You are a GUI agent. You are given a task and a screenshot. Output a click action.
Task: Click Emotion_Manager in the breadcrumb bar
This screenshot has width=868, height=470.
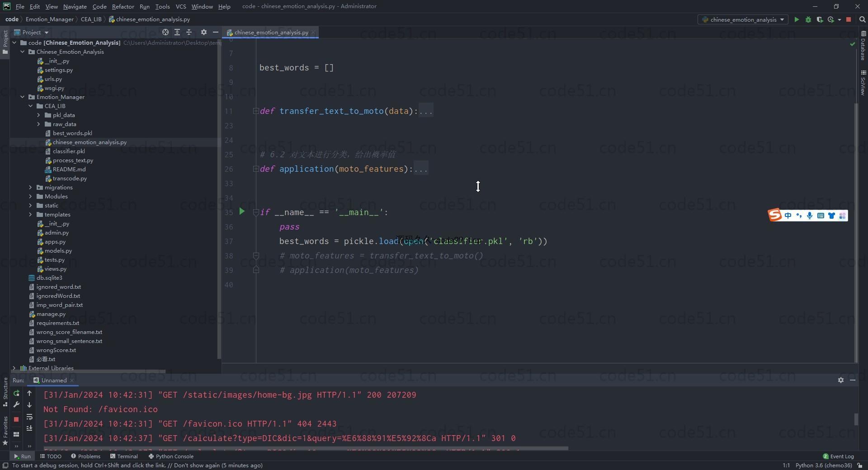click(x=49, y=19)
